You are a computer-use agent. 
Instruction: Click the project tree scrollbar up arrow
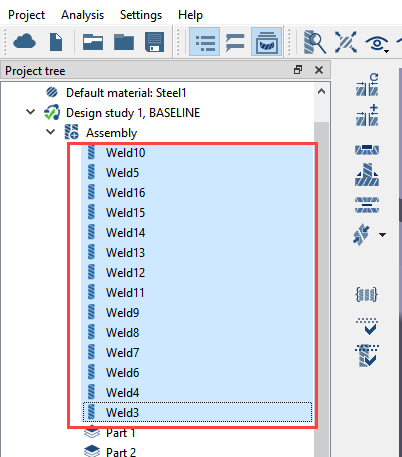(321, 92)
